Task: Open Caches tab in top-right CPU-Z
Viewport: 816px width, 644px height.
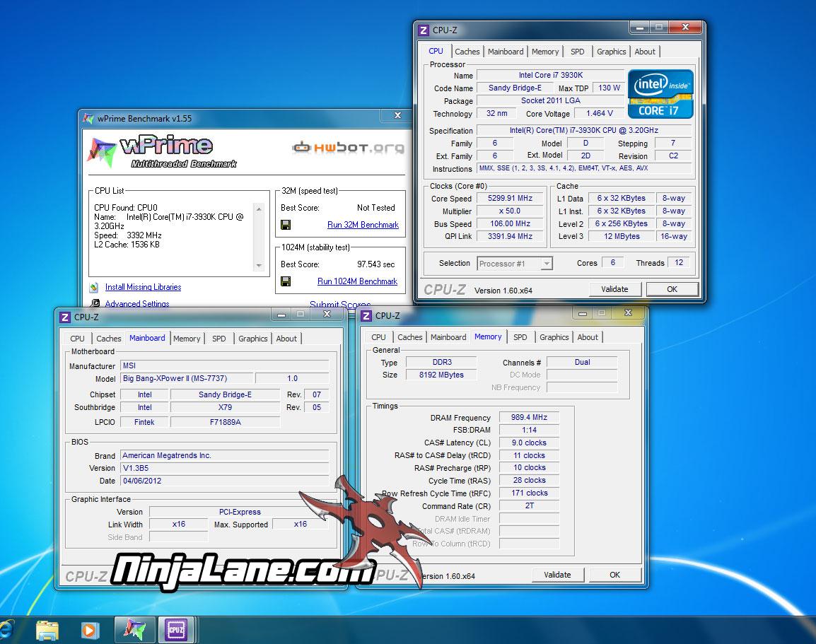Action: coord(467,52)
